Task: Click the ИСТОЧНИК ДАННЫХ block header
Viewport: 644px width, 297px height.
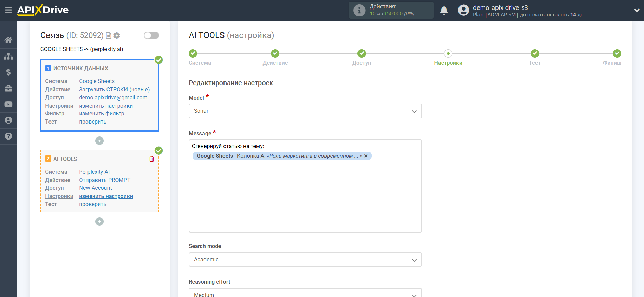Action: click(x=81, y=68)
